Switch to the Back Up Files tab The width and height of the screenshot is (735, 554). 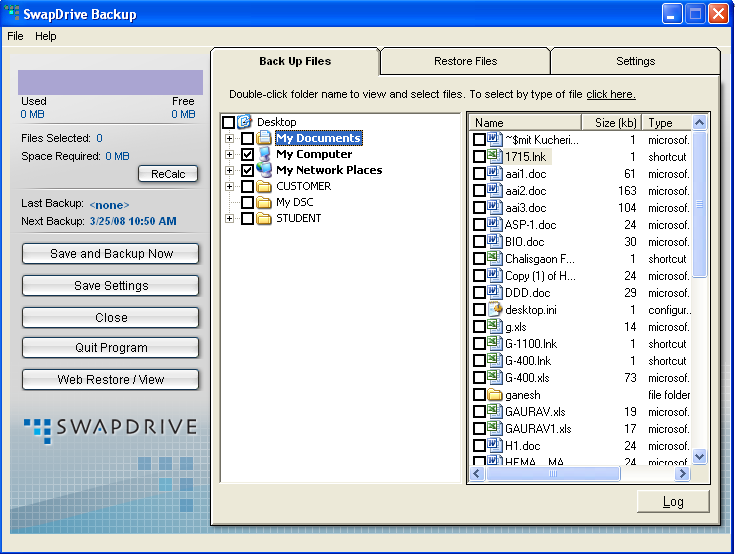pos(295,61)
